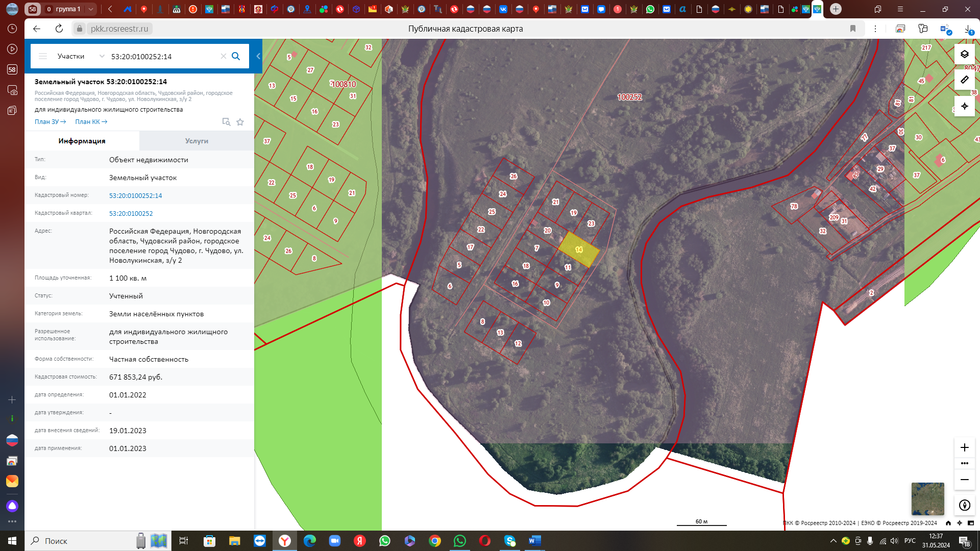This screenshot has width=980, height=551.
Task: Click the satellite basemap thumbnail
Action: (x=927, y=498)
